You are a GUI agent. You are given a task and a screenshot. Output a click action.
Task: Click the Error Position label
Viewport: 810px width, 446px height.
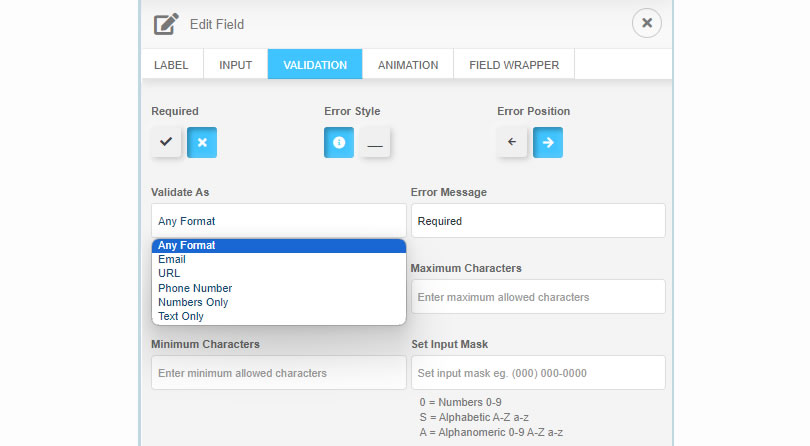click(x=534, y=111)
